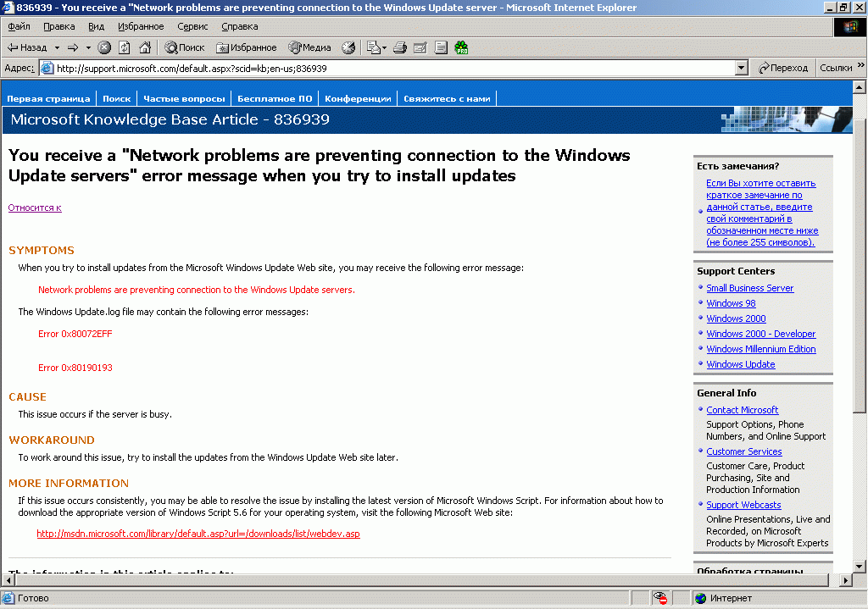Click the horizontal scrollbar left arrow
Screen dimensions: 868x609
8,579
